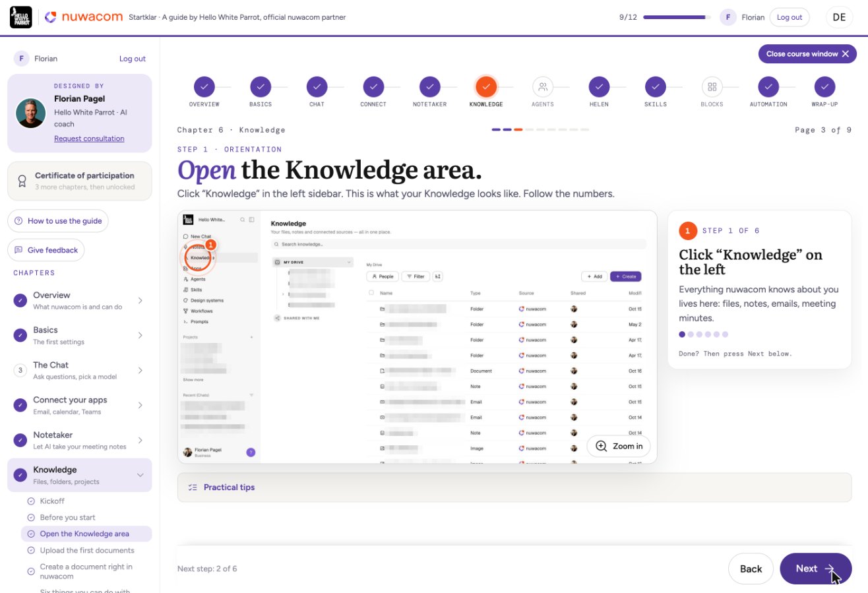Open How to use the guide
The width and height of the screenshot is (868, 593).
pos(58,221)
